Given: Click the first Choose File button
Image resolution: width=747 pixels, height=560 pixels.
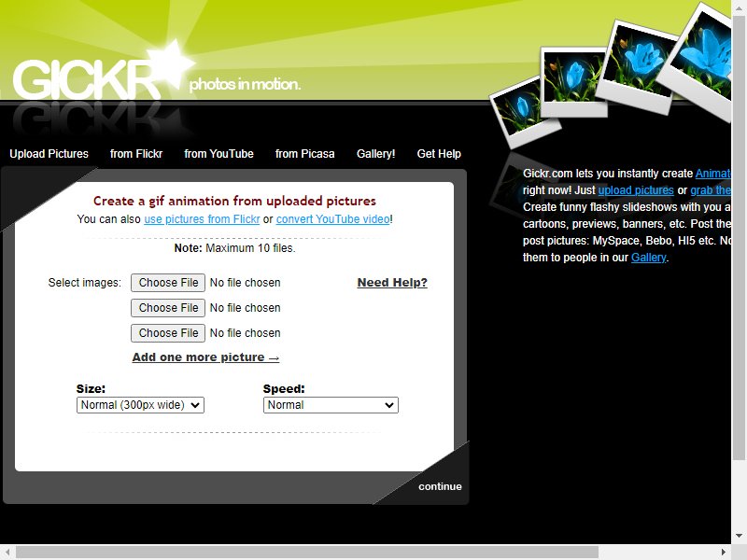Looking at the screenshot, I should pos(168,283).
